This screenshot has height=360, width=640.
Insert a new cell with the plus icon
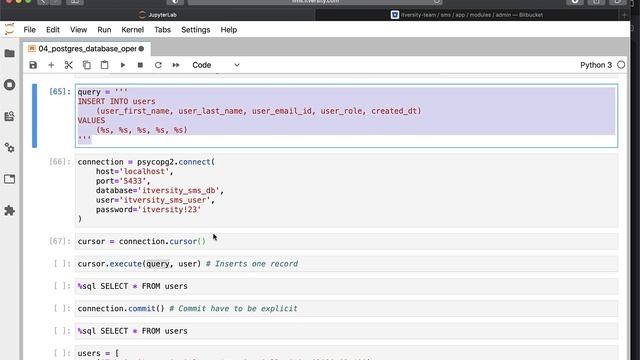[x=51, y=65]
